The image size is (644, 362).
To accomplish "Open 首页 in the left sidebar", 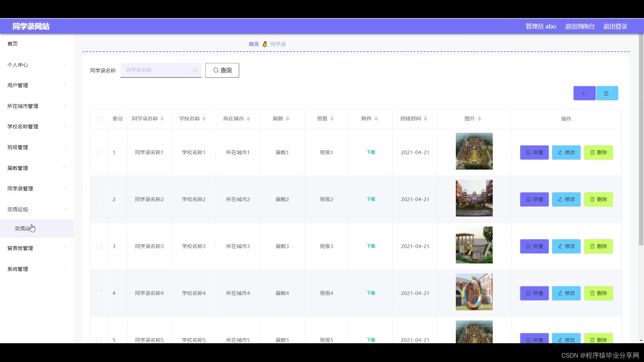I will (x=13, y=44).
